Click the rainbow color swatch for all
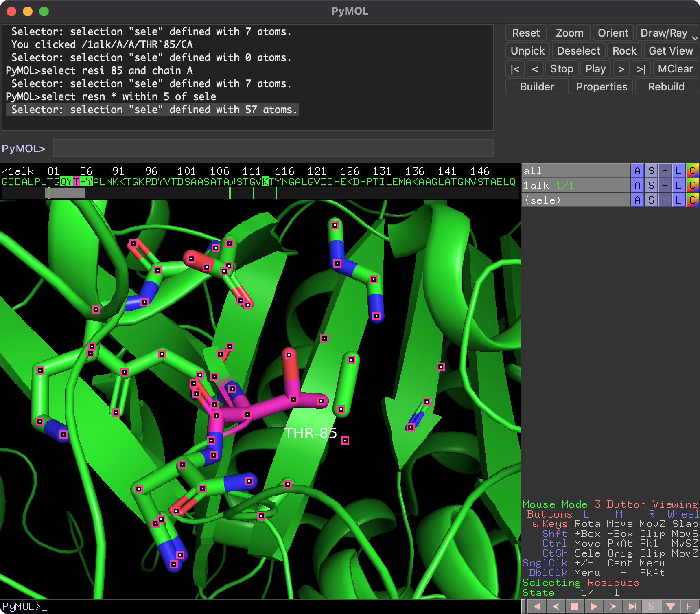The width and height of the screenshot is (700, 614). [693, 171]
